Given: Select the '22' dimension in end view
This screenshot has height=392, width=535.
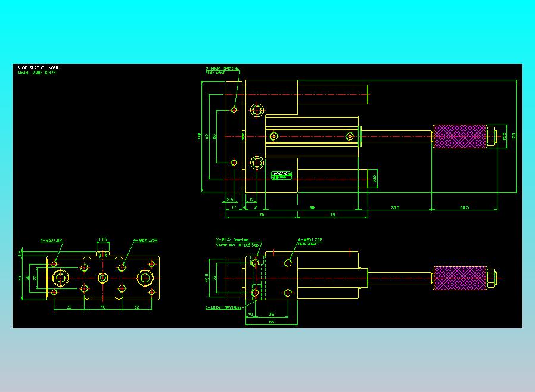Looking at the screenshot, I should [x=35, y=278].
